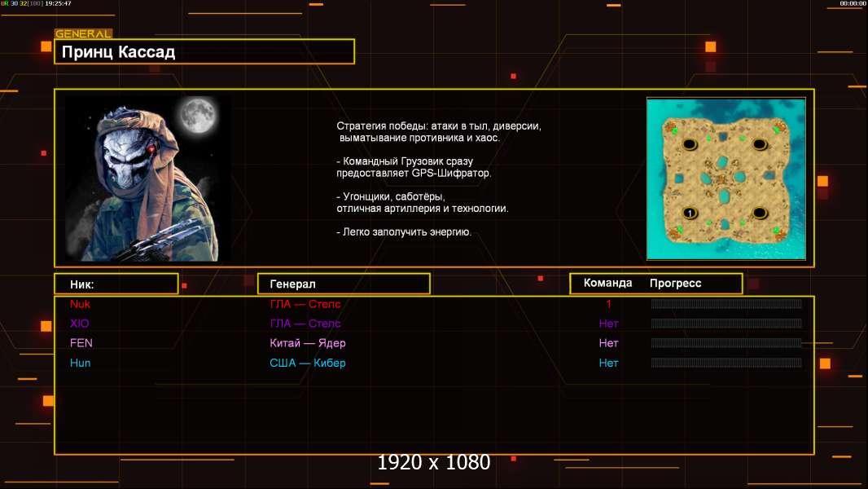Click Nuk's loading progress bar
Image resolution: width=868 pixels, height=489 pixels.
click(x=726, y=303)
